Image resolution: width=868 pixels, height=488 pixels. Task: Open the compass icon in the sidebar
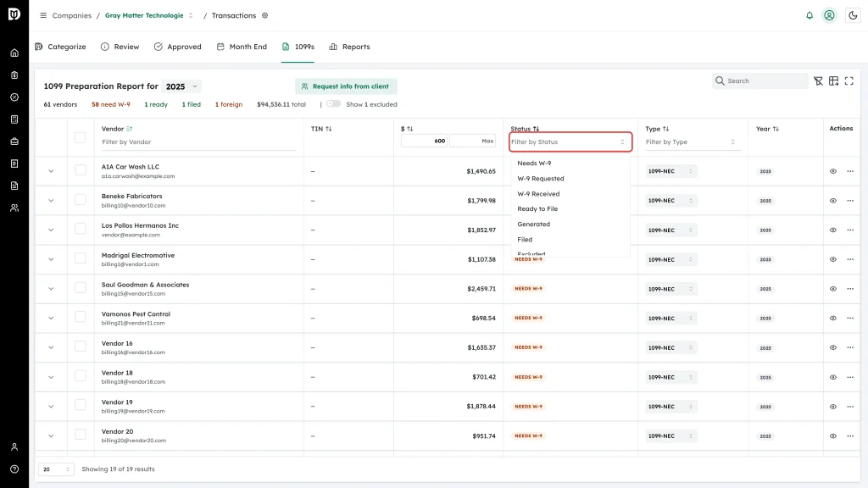pyautogui.click(x=14, y=97)
